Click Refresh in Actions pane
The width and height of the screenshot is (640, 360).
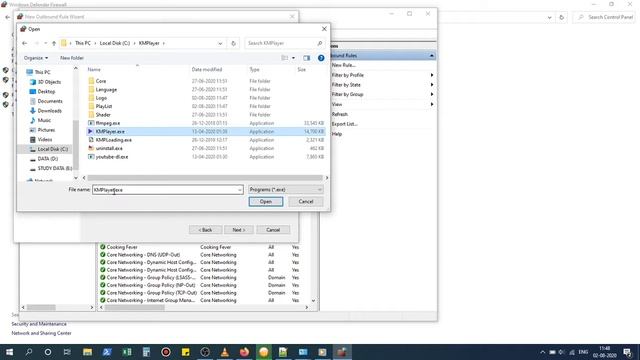(340, 114)
